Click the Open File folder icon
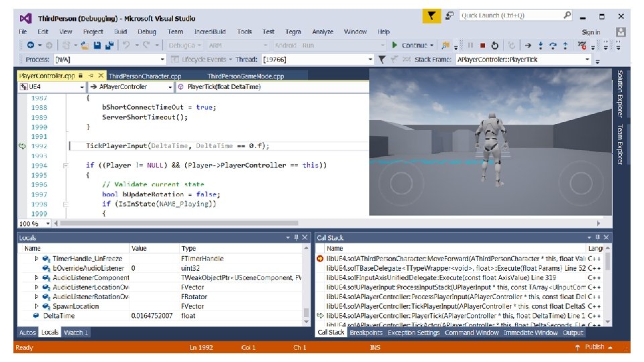 tap(85, 45)
